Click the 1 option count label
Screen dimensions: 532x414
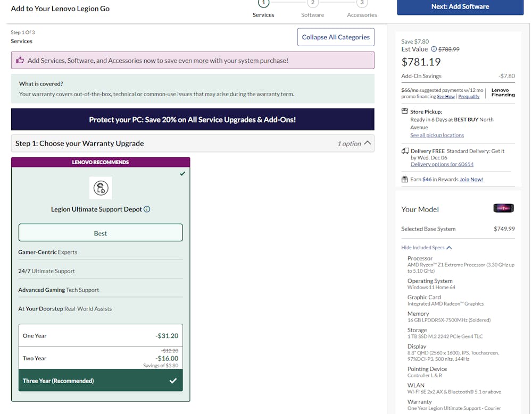pyautogui.click(x=349, y=144)
